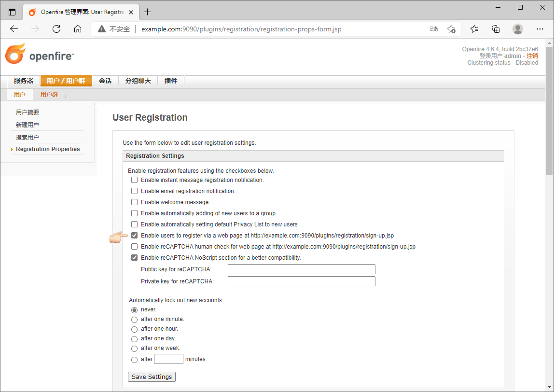Enable reCAPTCHA human check checkbox
Image resolution: width=554 pixels, height=392 pixels.
coord(134,246)
